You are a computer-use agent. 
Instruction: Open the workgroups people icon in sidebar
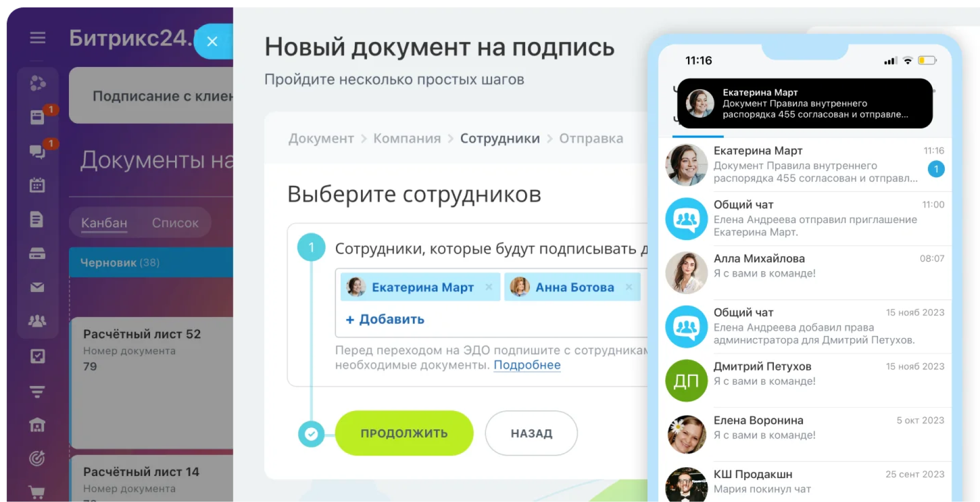click(37, 321)
